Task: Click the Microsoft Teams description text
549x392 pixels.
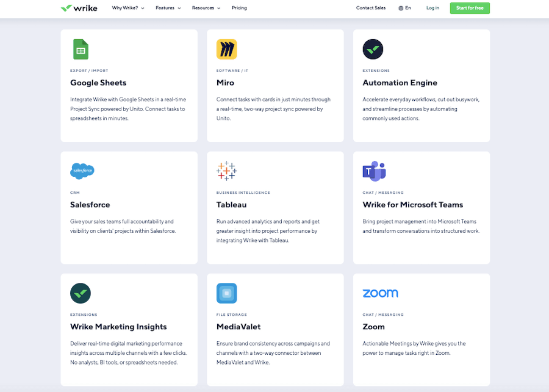Action: tap(421, 226)
